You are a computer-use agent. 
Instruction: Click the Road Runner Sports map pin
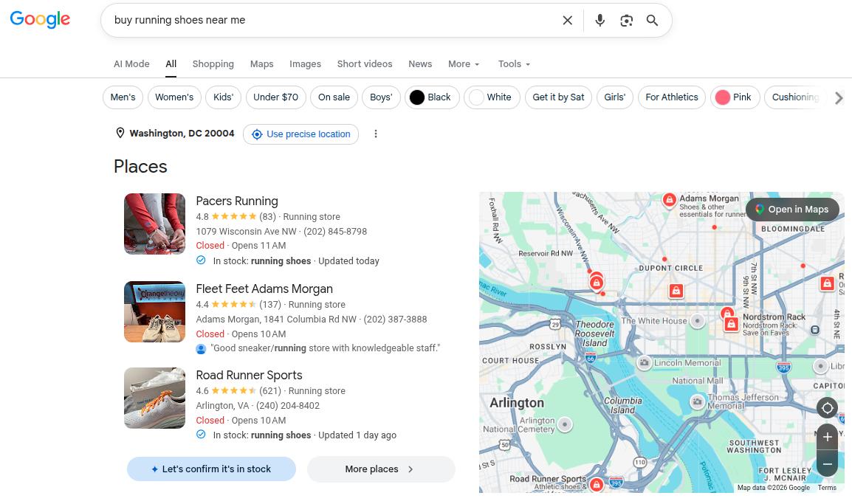click(x=596, y=485)
